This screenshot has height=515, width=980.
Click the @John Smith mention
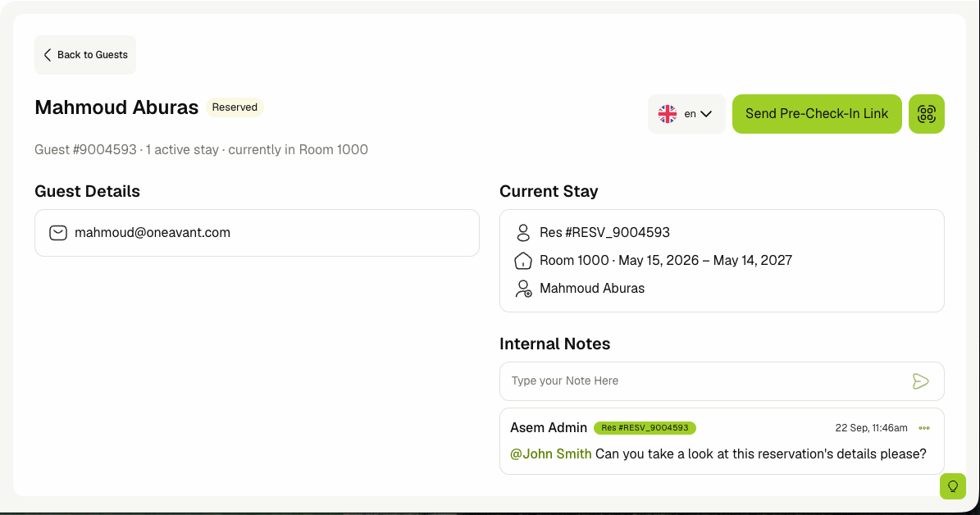tap(550, 453)
